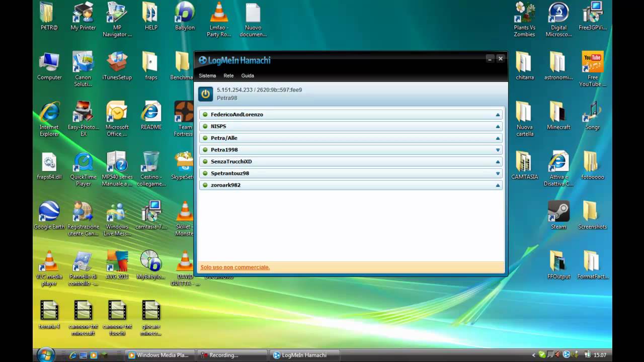The width and height of the screenshot is (644, 362).
Task: Select the Spetrantouz98 network name
Action: coord(229,173)
